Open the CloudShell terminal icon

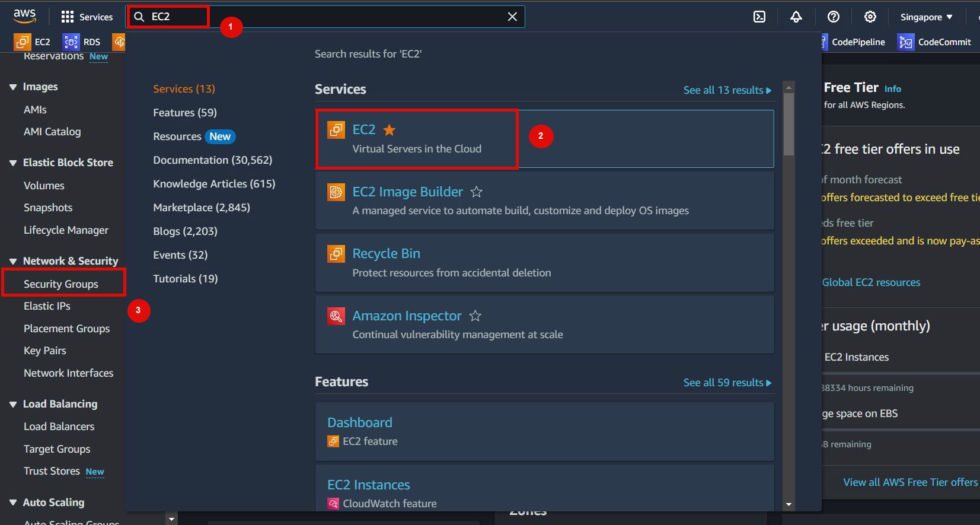[759, 17]
